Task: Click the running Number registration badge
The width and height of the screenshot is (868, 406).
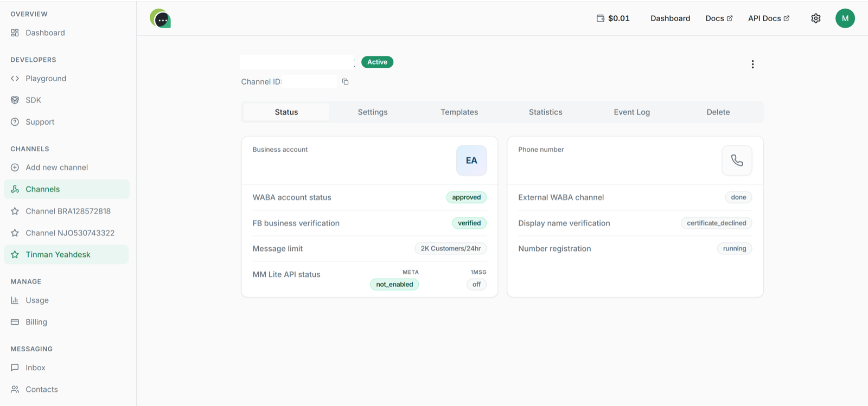Action: coord(735,249)
